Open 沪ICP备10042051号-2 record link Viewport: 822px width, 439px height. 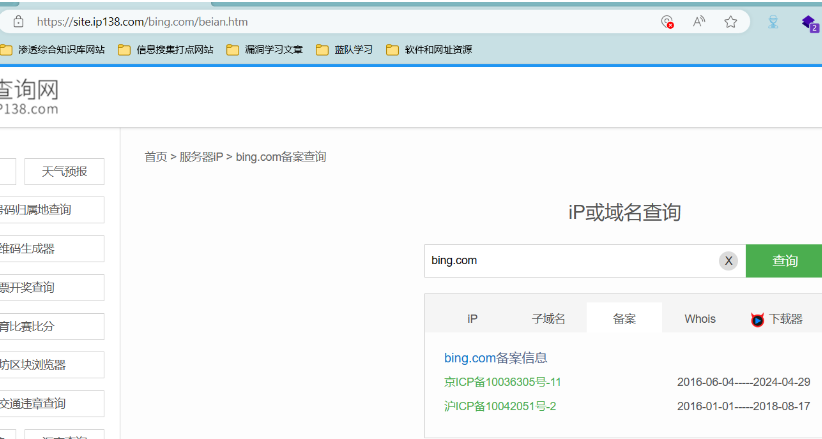click(x=500, y=406)
